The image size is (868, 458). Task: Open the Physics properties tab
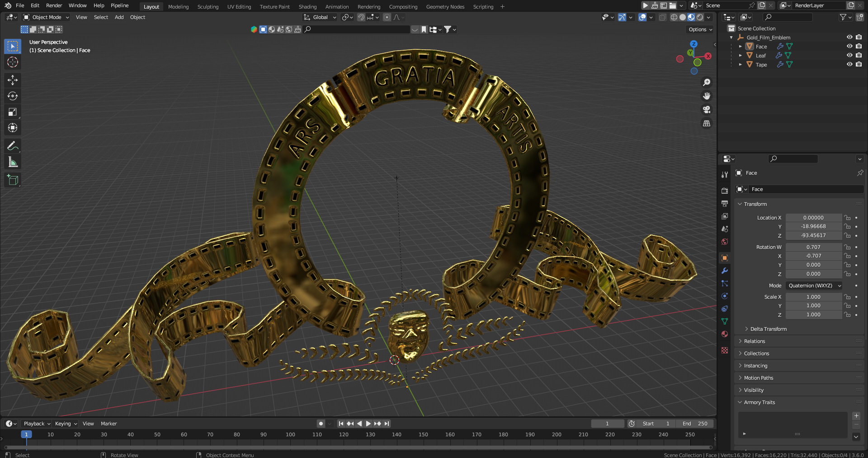725,296
